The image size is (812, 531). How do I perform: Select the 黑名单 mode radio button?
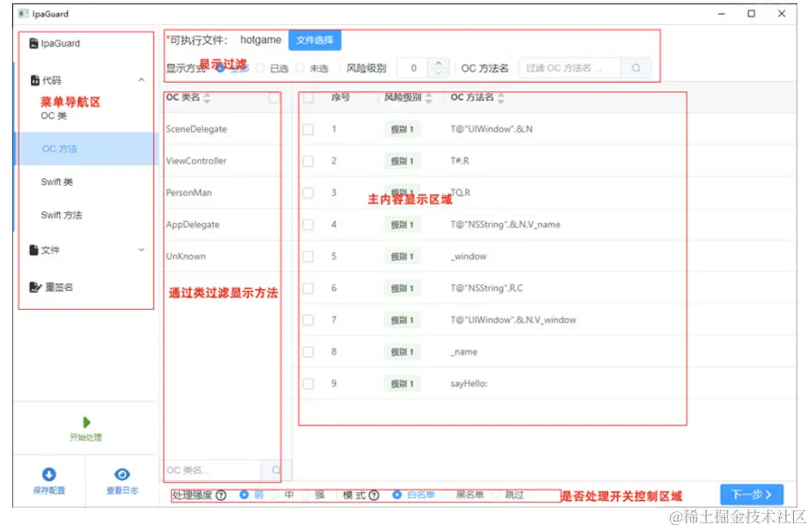[x=446, y=495]
